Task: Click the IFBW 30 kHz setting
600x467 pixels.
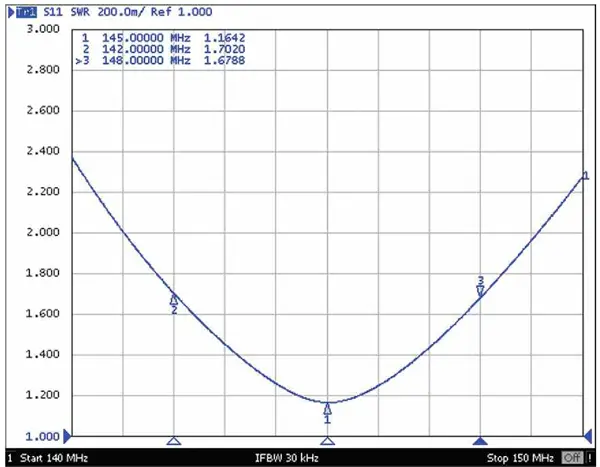Action: (291, 457)
